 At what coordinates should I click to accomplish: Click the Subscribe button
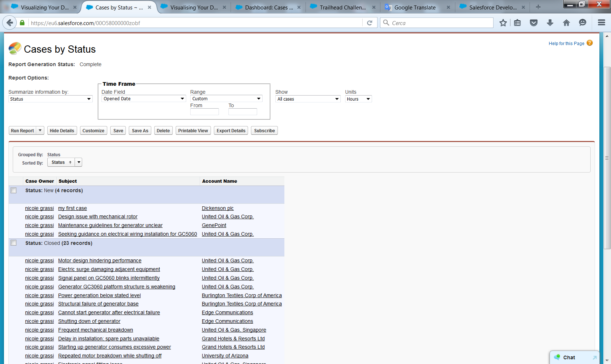(x=264, y=130)
